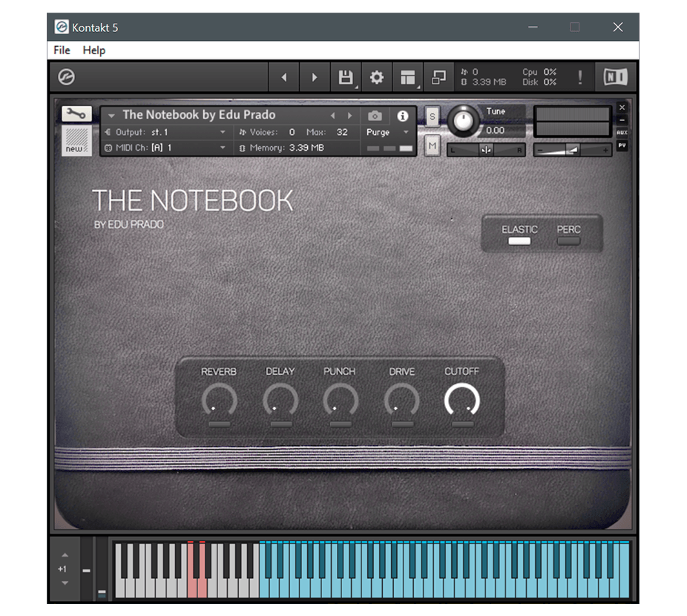Open the MIDI Ch dropdown
The image size is (687, 616).
165,148
